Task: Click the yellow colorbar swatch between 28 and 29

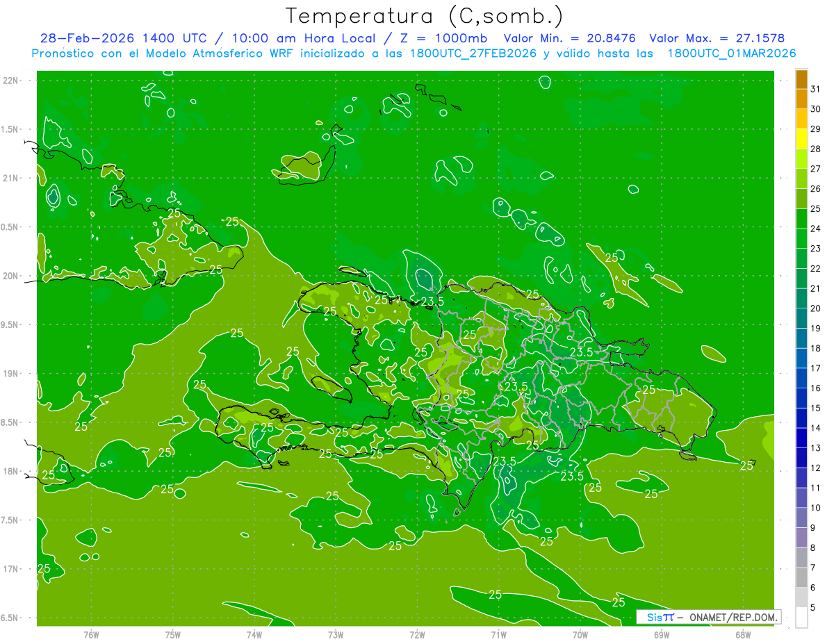Action: point(801,139)
